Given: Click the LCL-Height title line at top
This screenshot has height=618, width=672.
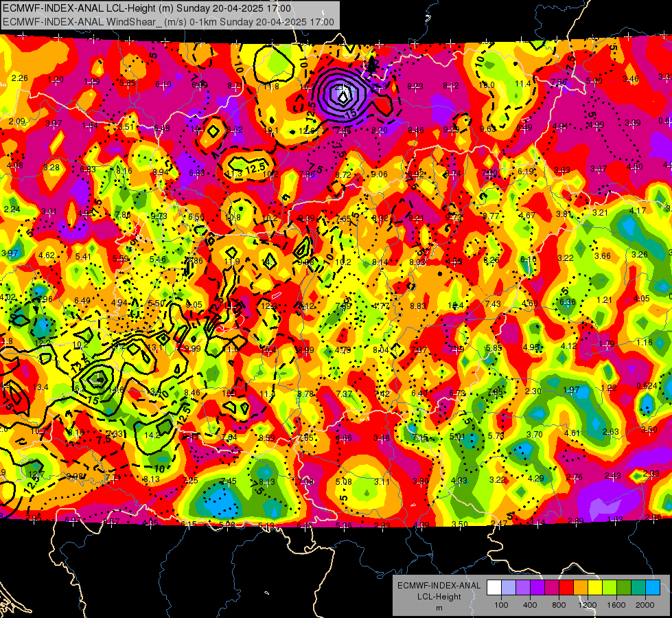Looking at the screenshot, I should click(x=147, y=8).
